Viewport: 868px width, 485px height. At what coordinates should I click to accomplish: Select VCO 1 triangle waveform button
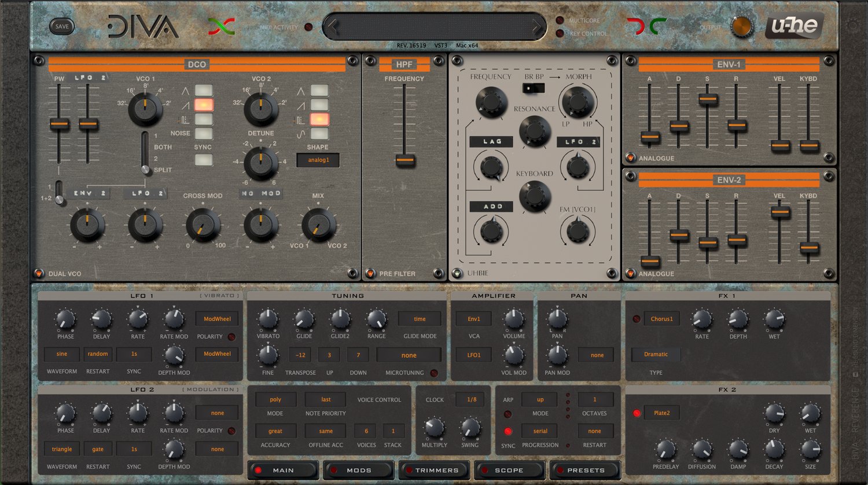pyautogui.click(x=204, y=90)
